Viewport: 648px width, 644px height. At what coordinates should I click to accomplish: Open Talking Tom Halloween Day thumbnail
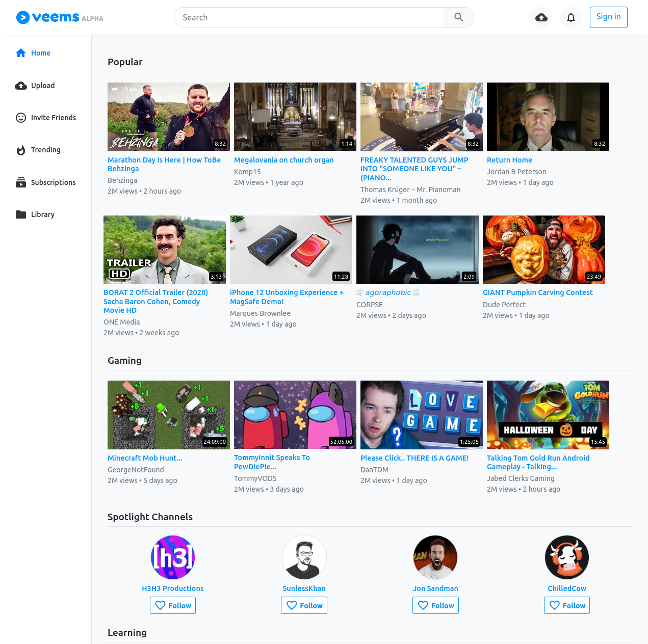tap(548, 415)
